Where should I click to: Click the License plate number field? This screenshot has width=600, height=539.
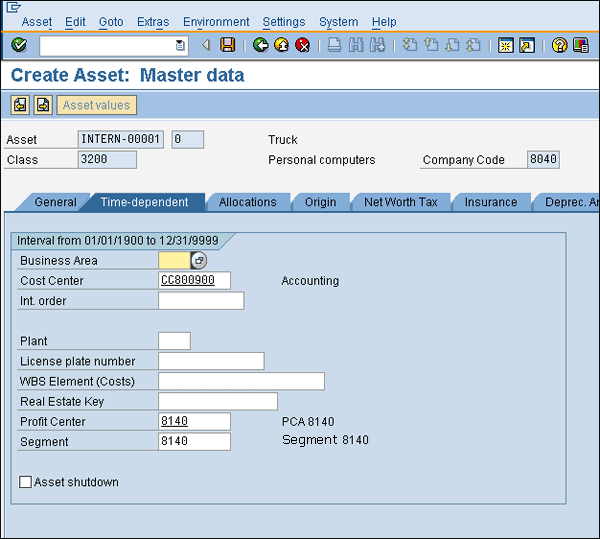(211, 361)
